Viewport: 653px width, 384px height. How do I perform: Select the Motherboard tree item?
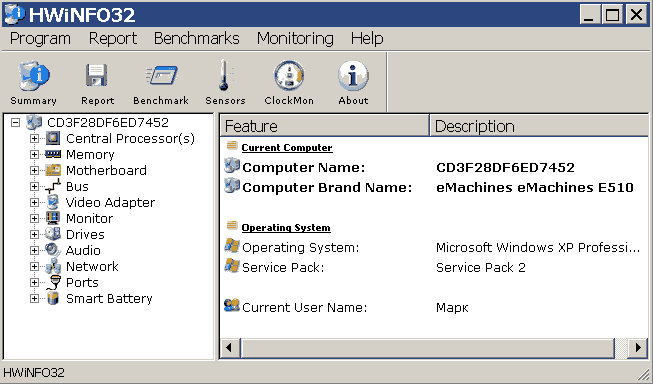coord(106,170)
